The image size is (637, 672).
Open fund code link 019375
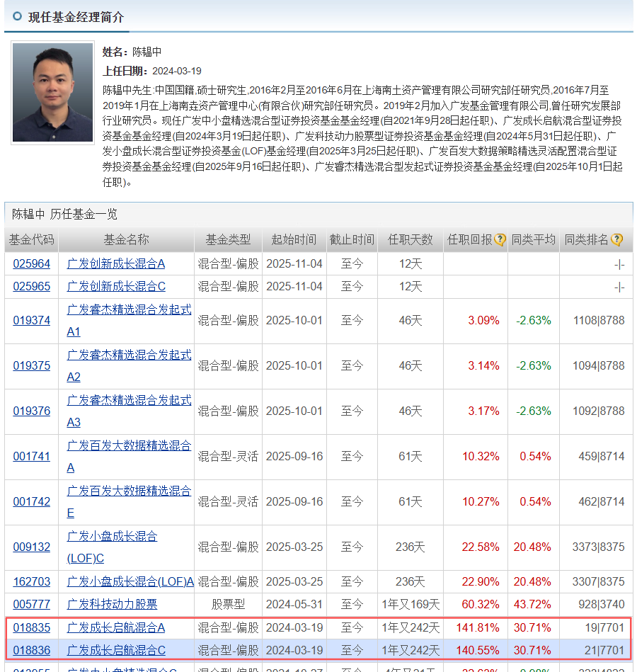click(x=32, y=365)
